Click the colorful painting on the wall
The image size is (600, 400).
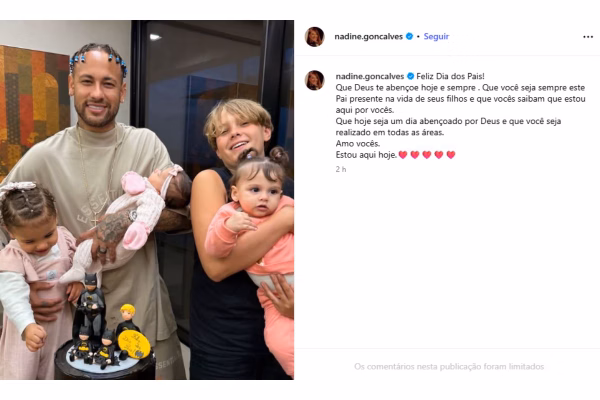34,109
